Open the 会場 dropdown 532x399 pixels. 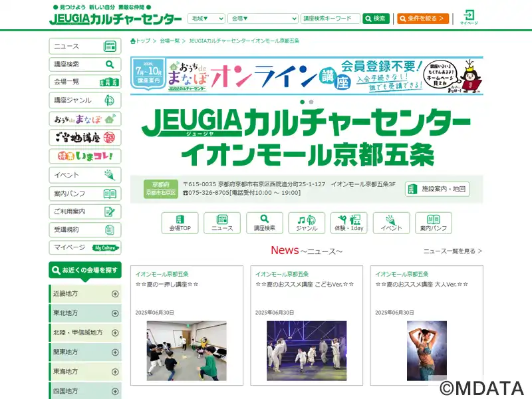pyautogui.click(x=263, y=19)
